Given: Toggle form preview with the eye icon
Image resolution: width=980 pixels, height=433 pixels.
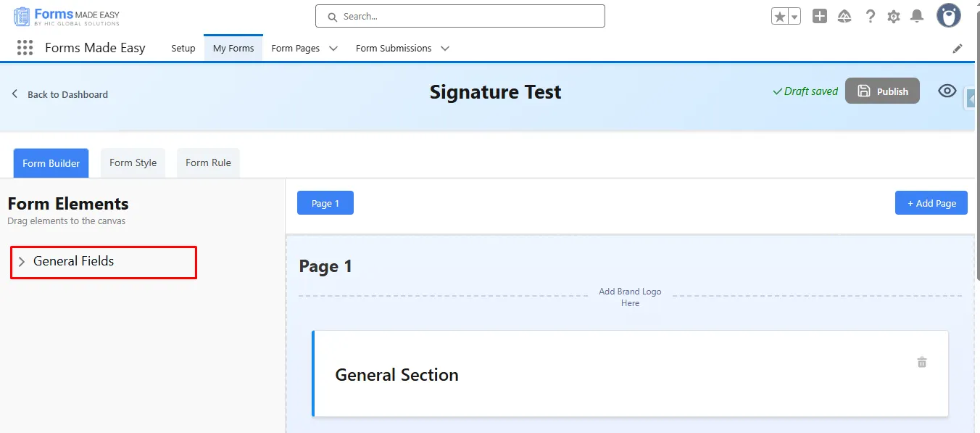Looking at the screenshot, I should coord(947,91).
